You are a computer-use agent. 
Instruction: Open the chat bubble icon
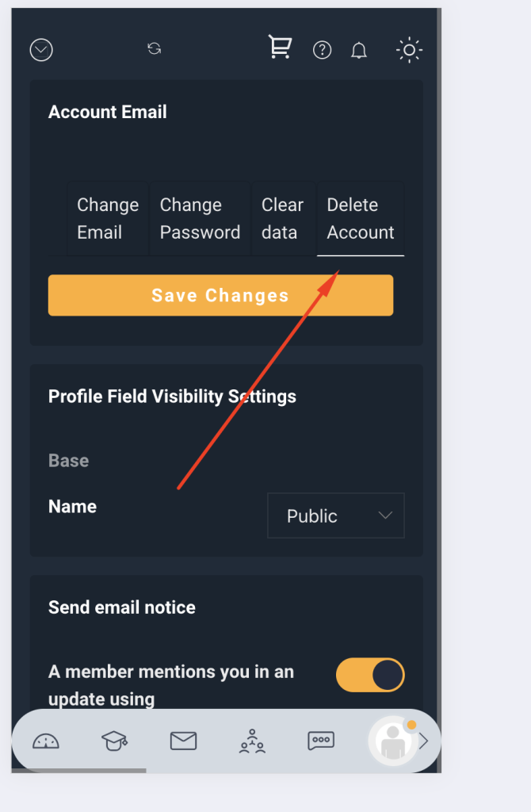pos(321,741)
